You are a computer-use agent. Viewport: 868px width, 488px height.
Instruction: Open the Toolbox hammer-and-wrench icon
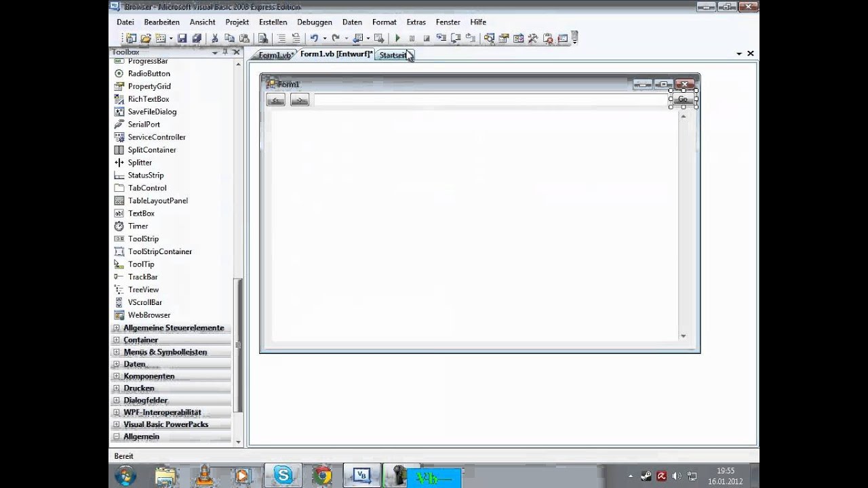[532, 39]
